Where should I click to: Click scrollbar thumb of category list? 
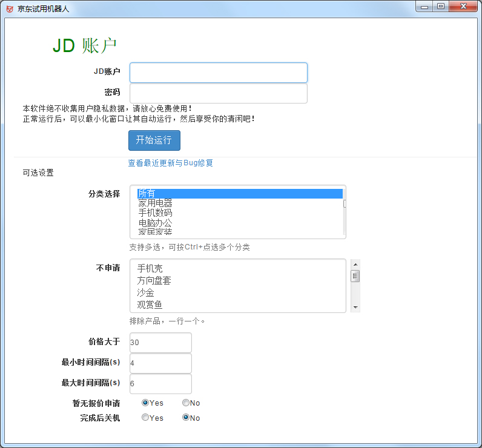[345, 203]
